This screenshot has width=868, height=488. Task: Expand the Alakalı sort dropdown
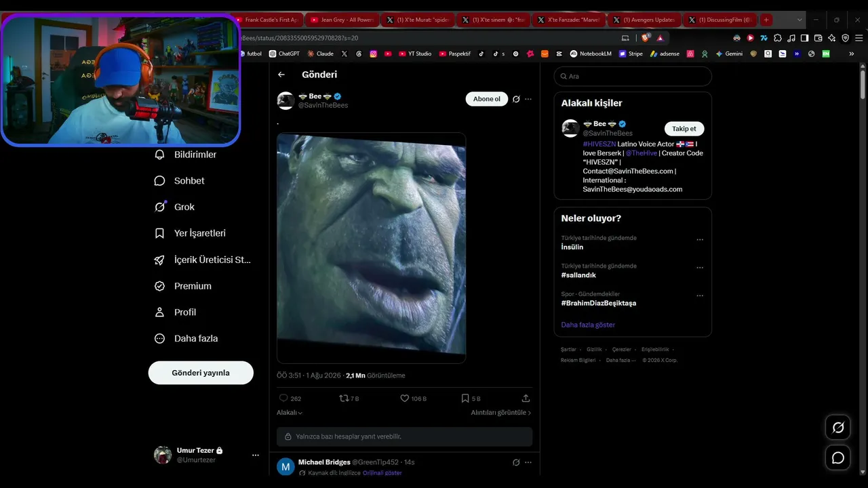[x=290, y=413]
